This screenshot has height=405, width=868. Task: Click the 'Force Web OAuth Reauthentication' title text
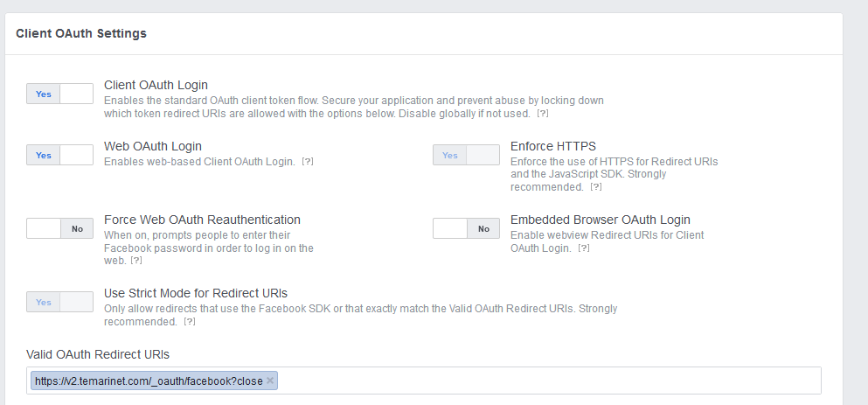[x=202, y=220]
